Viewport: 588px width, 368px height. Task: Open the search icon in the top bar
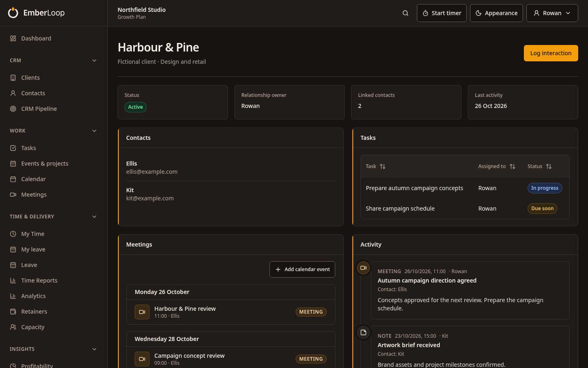tap(405, 13)
